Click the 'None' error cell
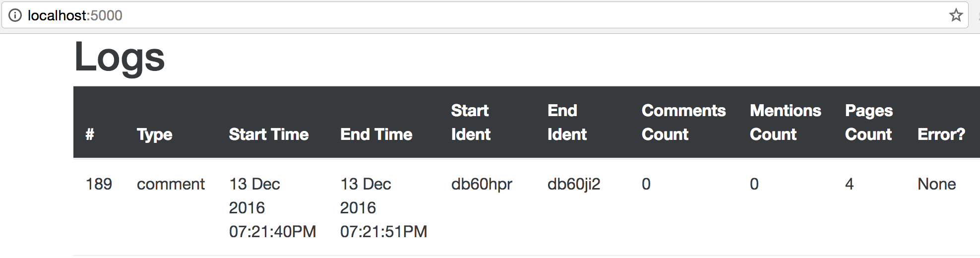980x258 pixels. point(936,184)
